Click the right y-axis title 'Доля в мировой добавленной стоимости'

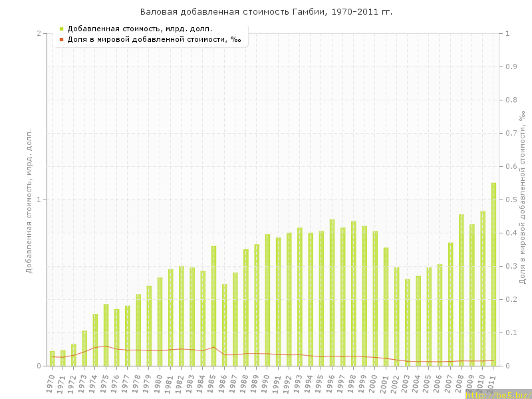[523, 198]
